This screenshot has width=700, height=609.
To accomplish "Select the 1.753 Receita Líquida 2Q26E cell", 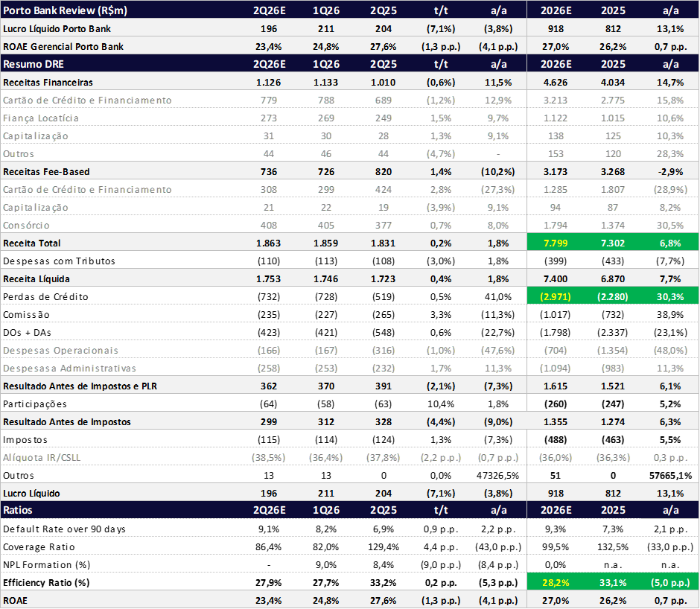I will pos(268,278).
